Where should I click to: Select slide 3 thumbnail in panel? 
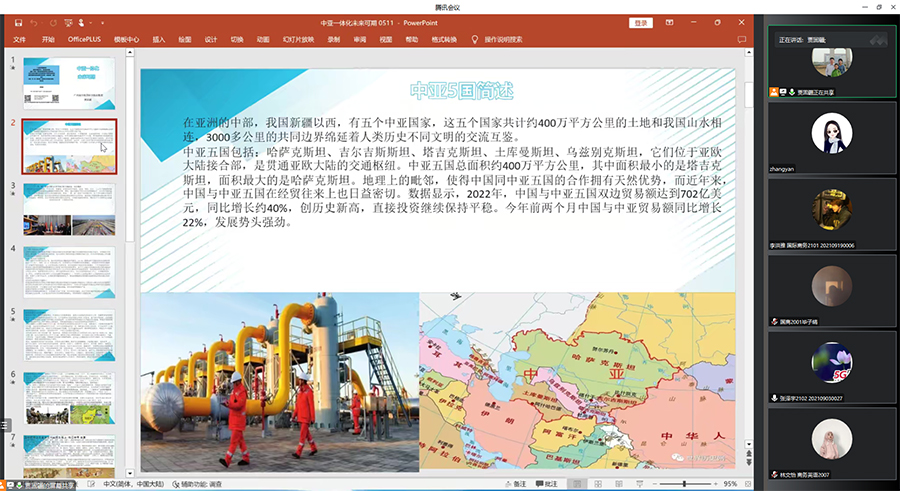(69, 208)
